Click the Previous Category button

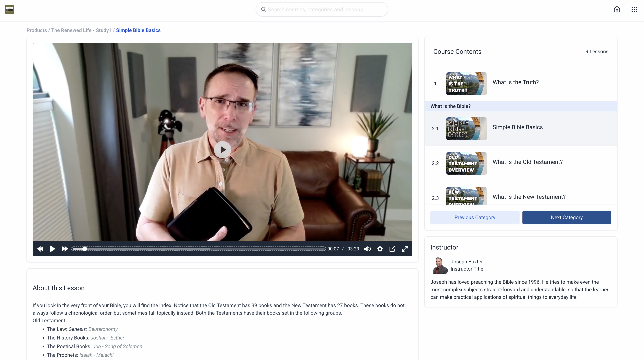pos(475,217)
